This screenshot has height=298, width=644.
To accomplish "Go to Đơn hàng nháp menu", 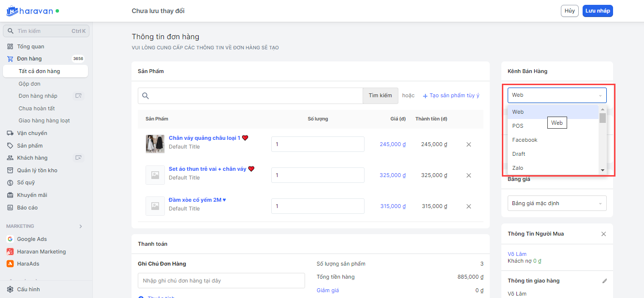I will click(x=38, y=96).
